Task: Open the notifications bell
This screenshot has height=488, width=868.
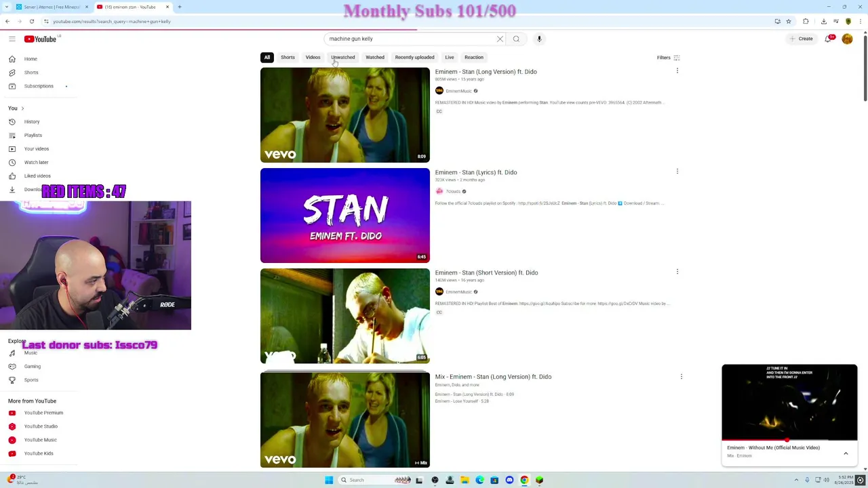Action: (x=828, y=39)
